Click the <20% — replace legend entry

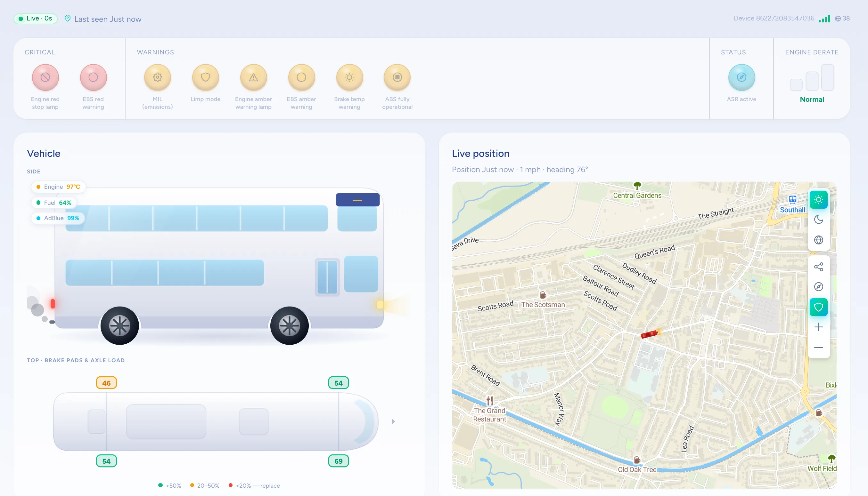[x=254, y=485]
